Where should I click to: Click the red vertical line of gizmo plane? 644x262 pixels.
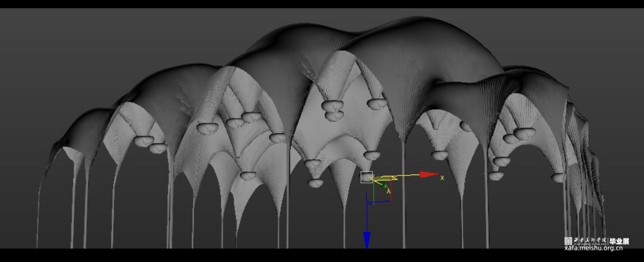(x=391, y=191)
